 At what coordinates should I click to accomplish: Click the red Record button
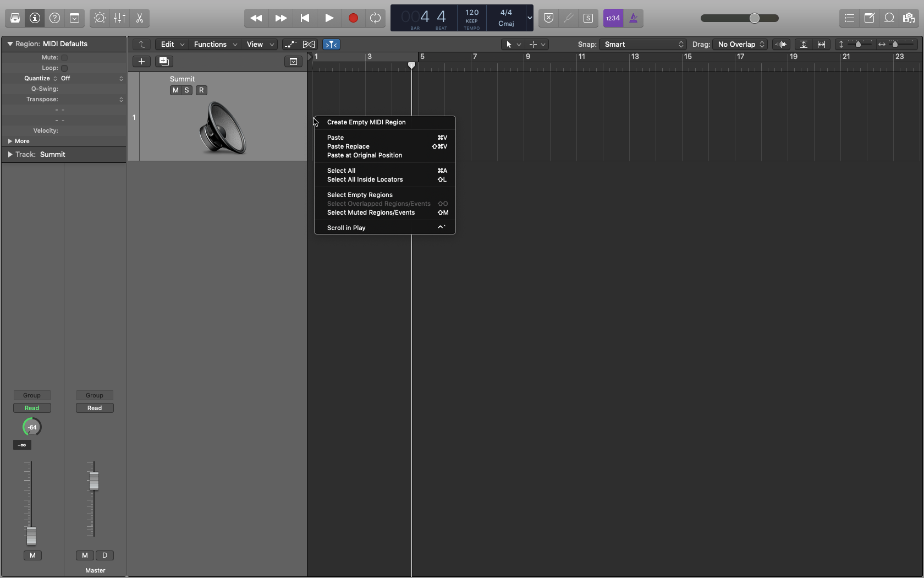point(353,18)
